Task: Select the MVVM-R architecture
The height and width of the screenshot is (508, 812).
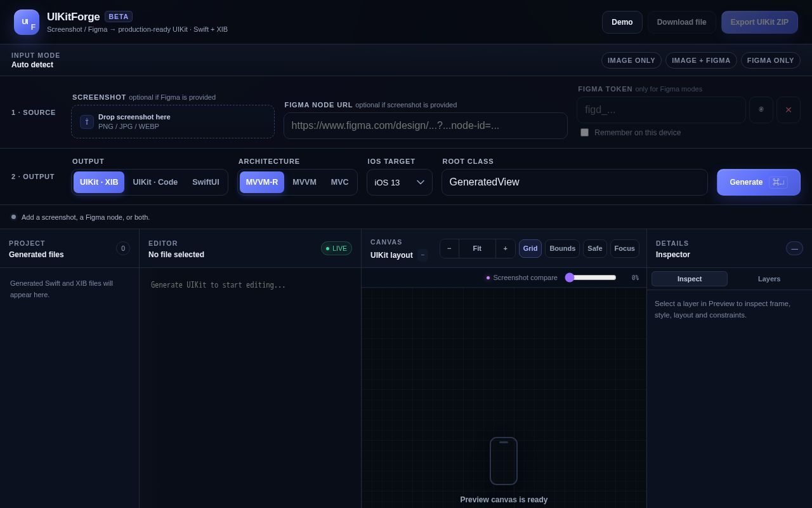Action: tap(262, 182)
